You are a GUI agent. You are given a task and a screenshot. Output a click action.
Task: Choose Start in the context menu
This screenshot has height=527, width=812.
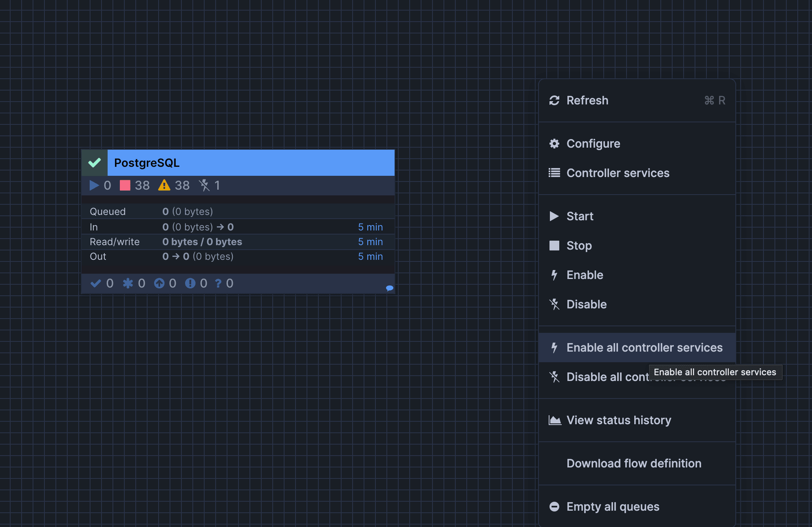click(637, 216)
